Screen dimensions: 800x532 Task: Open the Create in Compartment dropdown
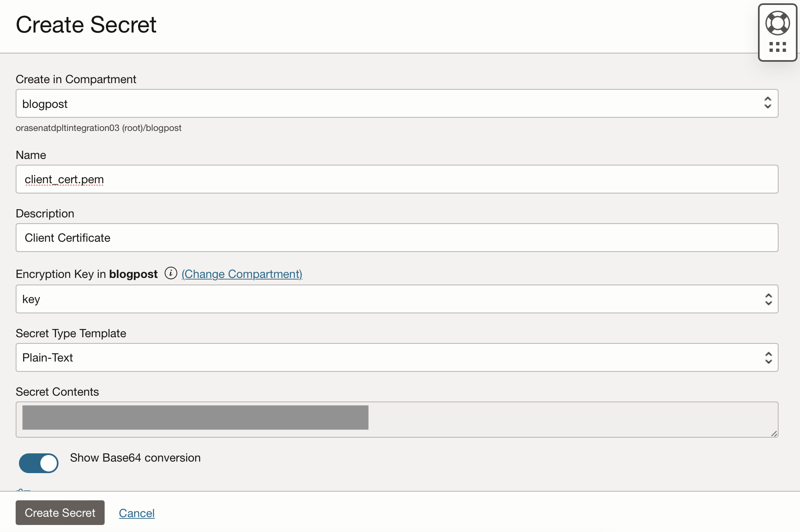click(x=387, y=104)
